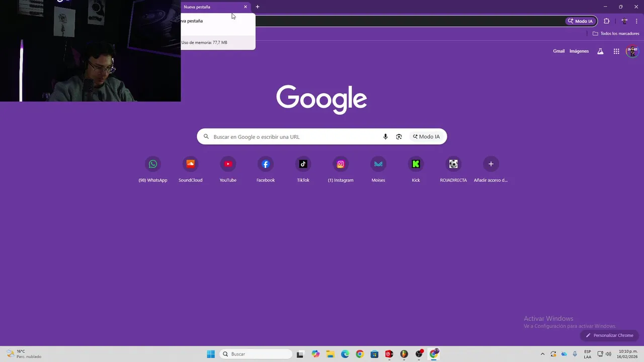Image resolution: width=644 pixels, height=362 pixels.
Task: Open a new tab with the plus button
Action: (258, 7)
